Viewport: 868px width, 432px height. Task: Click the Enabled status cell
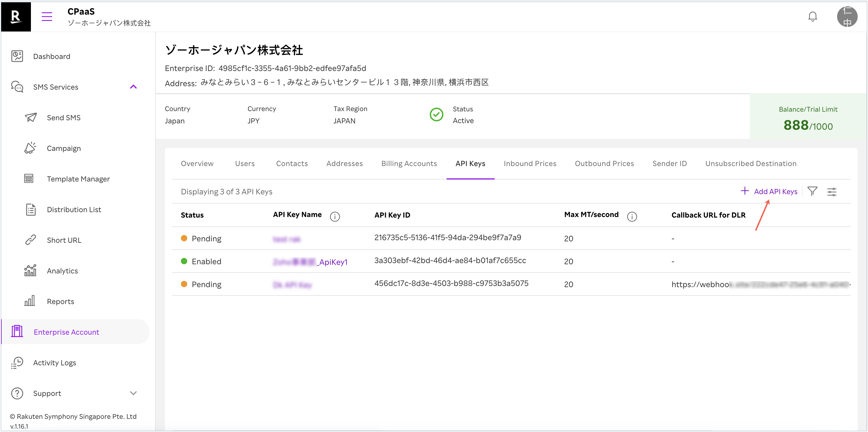pyautogui.click(x=201, y=261)
